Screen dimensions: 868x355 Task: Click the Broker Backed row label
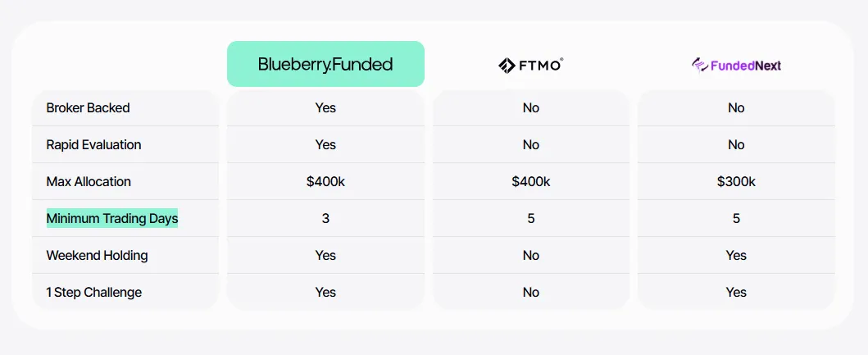(x=88, y=107)
